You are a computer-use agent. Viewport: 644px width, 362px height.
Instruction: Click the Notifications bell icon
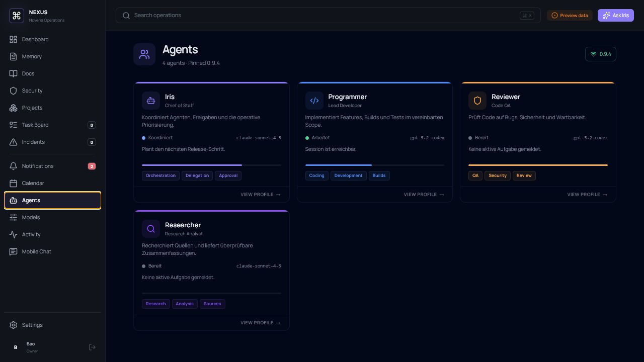point(13,166)
